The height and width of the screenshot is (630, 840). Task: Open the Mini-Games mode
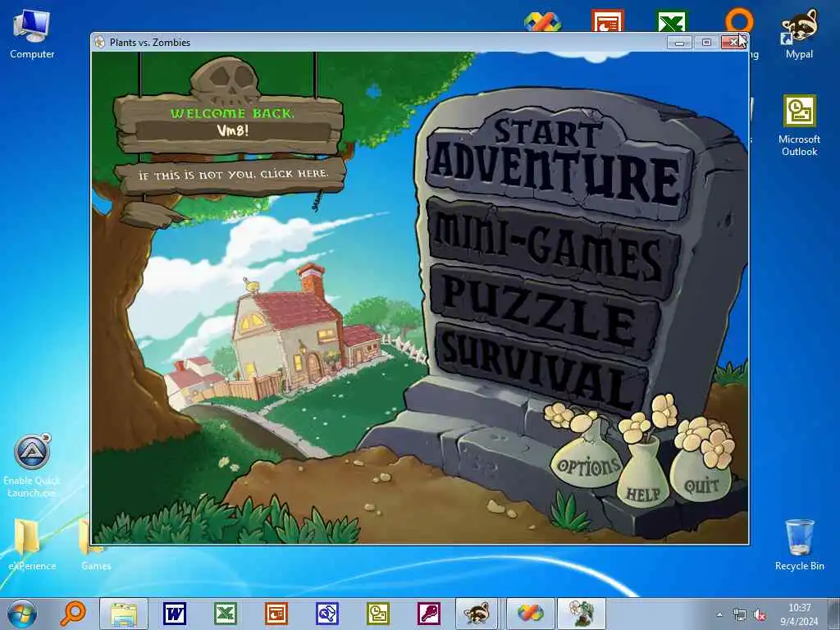552,249
